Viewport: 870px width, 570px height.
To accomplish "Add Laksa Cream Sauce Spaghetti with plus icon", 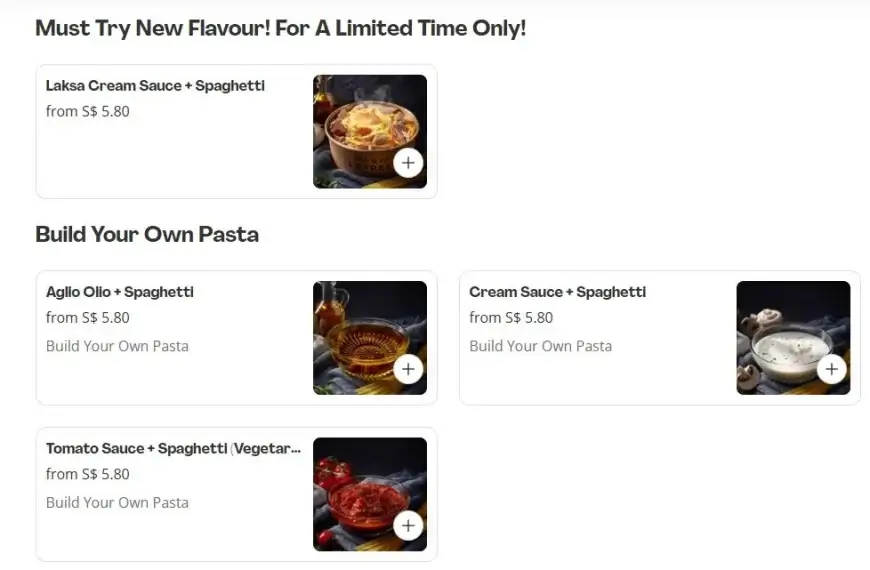I will [x=408, y=163].
